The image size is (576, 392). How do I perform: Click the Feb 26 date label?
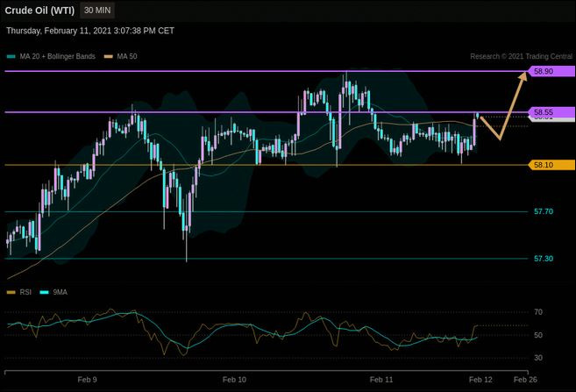525,380
